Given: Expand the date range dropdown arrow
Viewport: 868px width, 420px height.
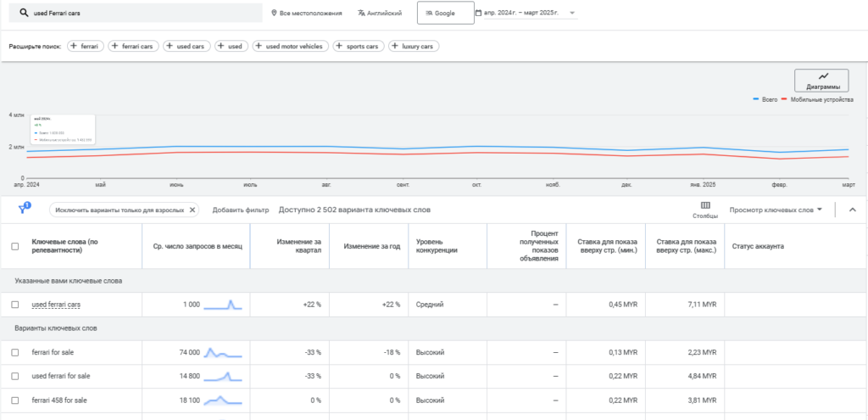Looking at the screenshot, I should click(572, 13).
